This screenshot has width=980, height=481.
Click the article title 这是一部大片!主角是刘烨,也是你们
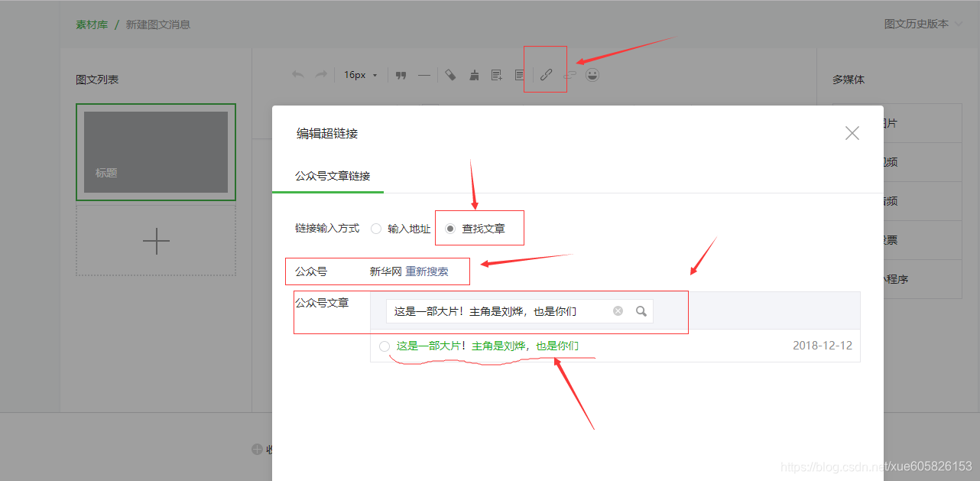tap(488, 346)
